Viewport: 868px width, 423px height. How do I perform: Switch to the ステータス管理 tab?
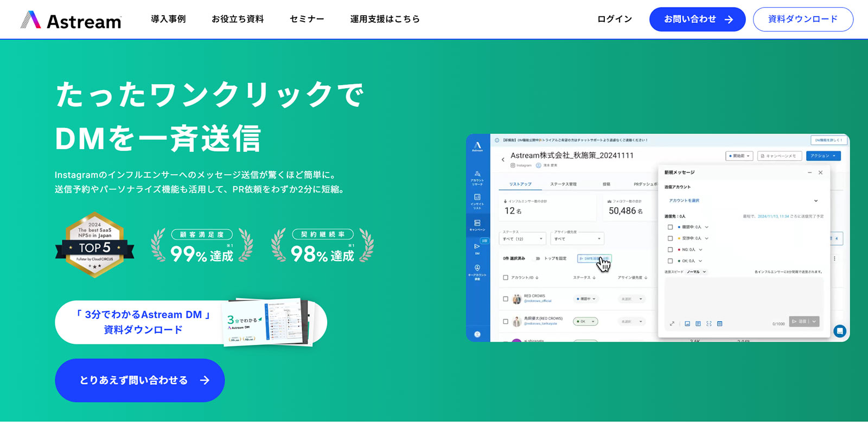coord(564,184)
